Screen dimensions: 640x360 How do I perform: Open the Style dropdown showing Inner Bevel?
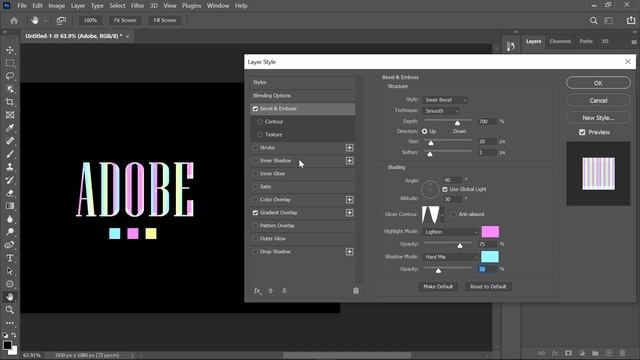(x=445, y=100)
